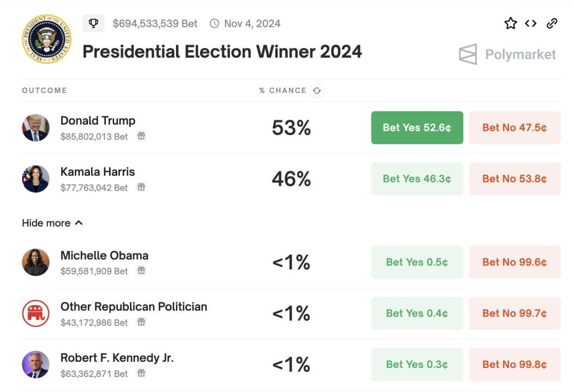
Task: Click the gift icon under Michelle Obama
Action: 141,271
